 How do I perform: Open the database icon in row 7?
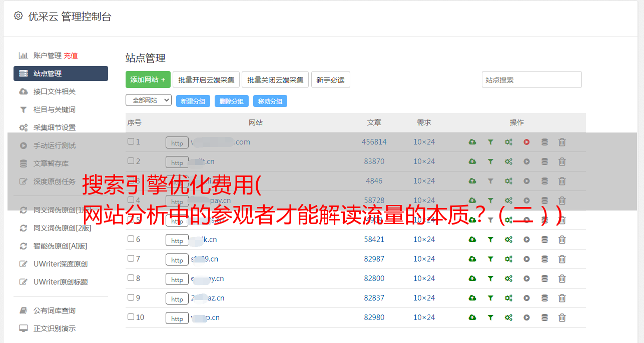pos(544,259)
